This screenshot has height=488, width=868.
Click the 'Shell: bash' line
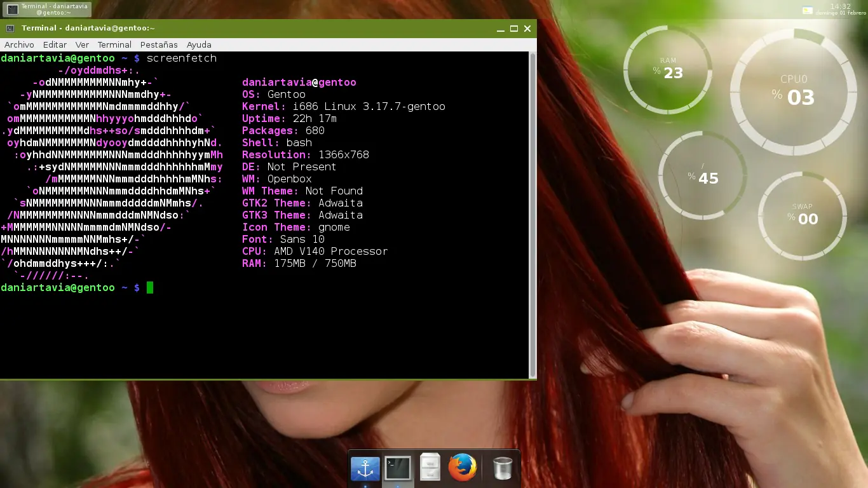pyautogui.click(x=277, y=142)
